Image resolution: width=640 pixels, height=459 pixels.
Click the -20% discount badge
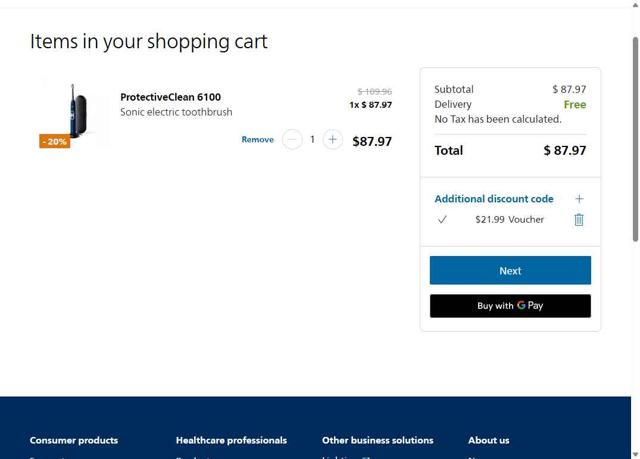(55, 142)
